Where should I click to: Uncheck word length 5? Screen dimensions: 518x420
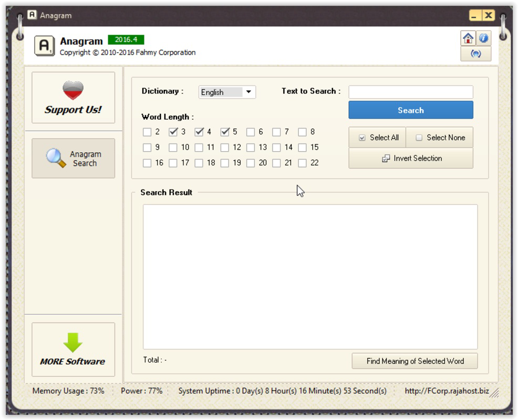pyautogui.click(x=225, y=132)
